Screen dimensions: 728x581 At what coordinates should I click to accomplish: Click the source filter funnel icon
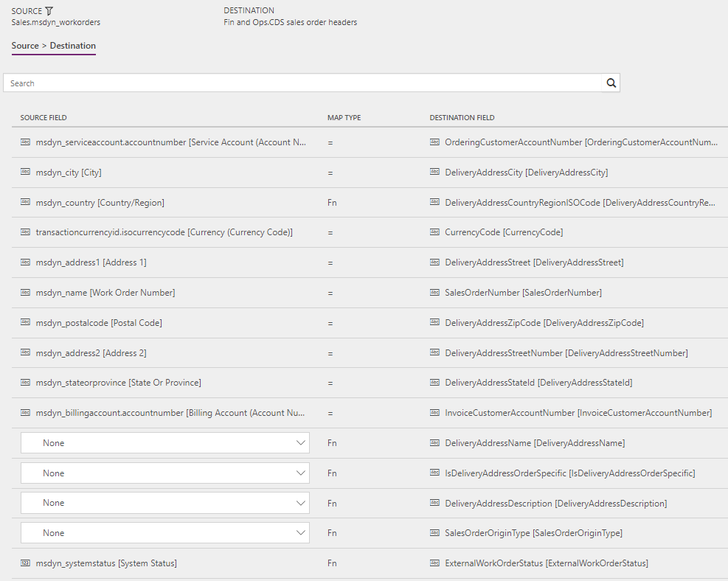point(49,10)
